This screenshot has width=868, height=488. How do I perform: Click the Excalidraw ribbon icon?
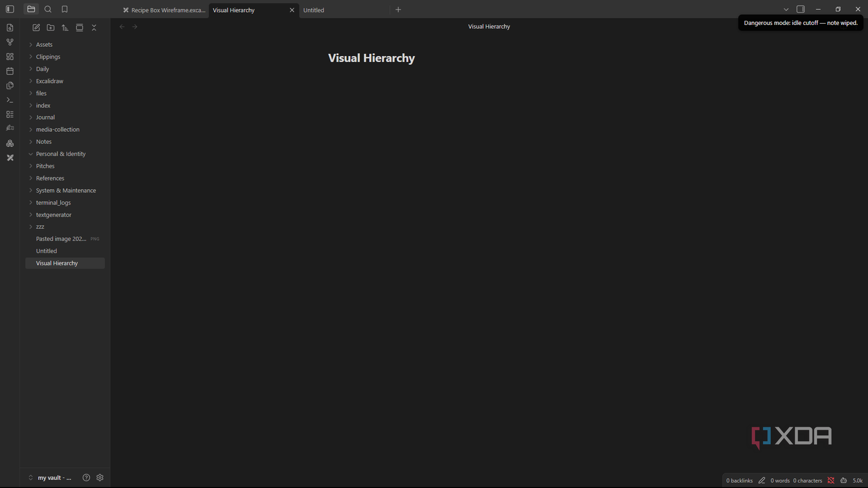(10, 157)
